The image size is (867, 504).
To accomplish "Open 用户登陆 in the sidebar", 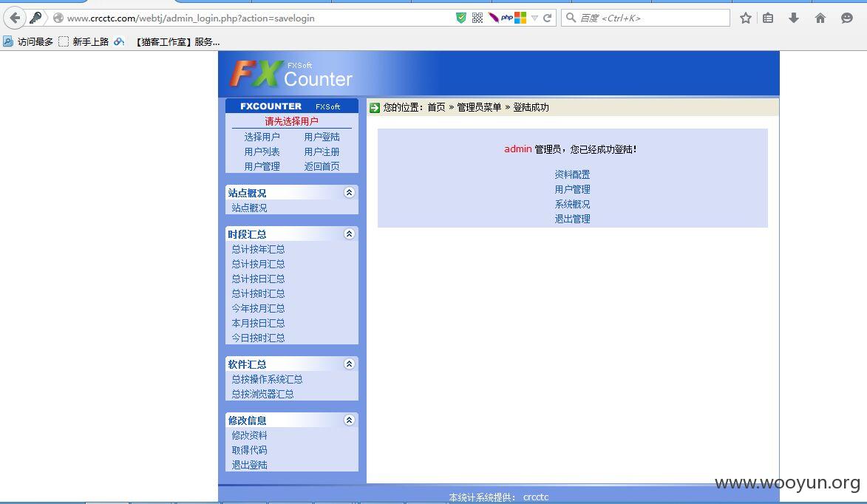I will click(x=322, y=137).
